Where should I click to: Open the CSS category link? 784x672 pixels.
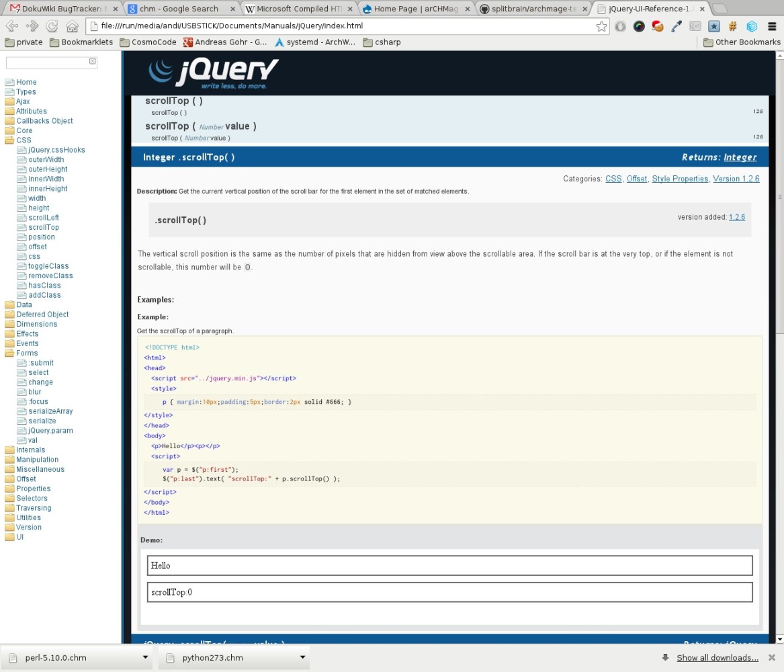tap(613, 179)
